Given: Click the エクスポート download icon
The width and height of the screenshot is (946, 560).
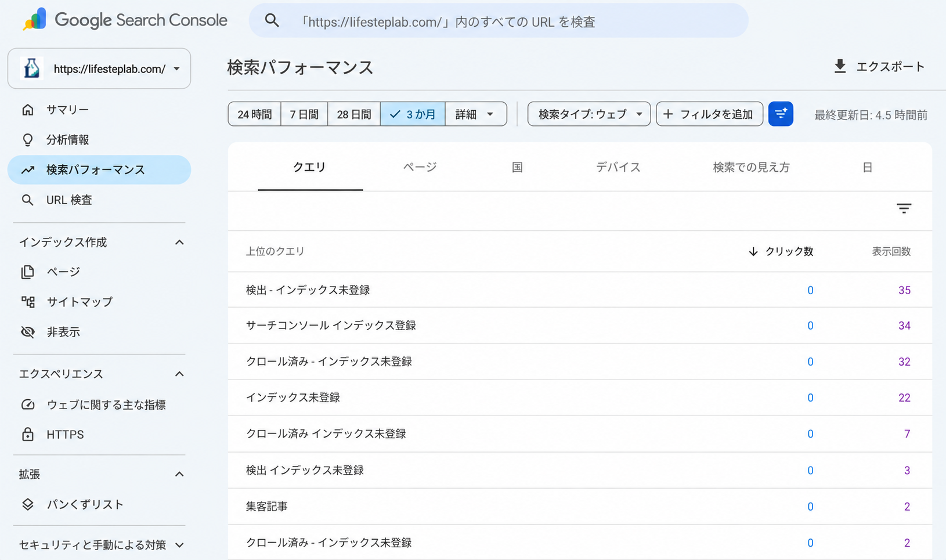Looking at the screenshot, I should tap(840, 67).
